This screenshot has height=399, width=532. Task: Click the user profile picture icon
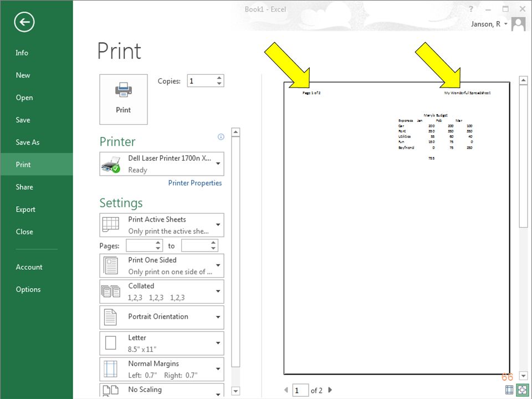[519, 24]
